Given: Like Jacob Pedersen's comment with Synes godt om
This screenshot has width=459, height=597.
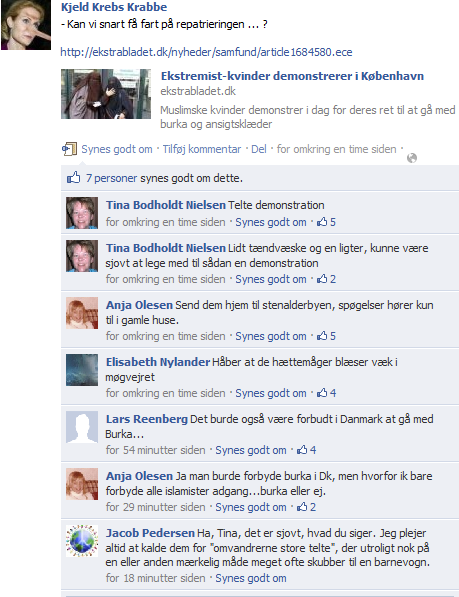Looking at the screenshot, I should pos(251,578).
